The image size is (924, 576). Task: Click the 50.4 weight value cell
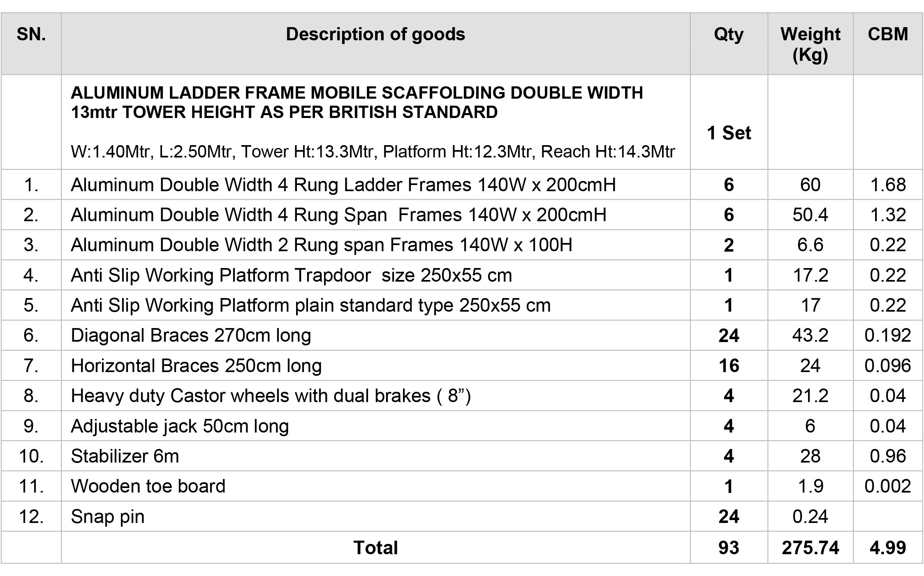[x=810, y=215]
